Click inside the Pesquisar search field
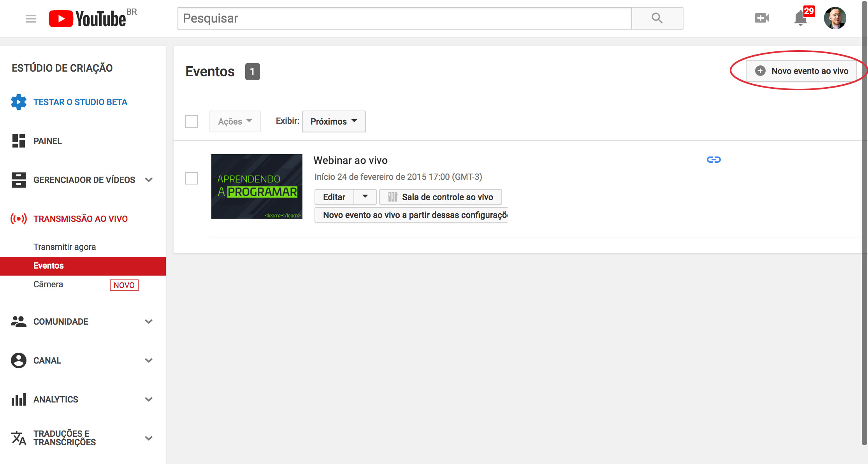The height and width of the screenshot is (464, 868). tap(404, 18)
